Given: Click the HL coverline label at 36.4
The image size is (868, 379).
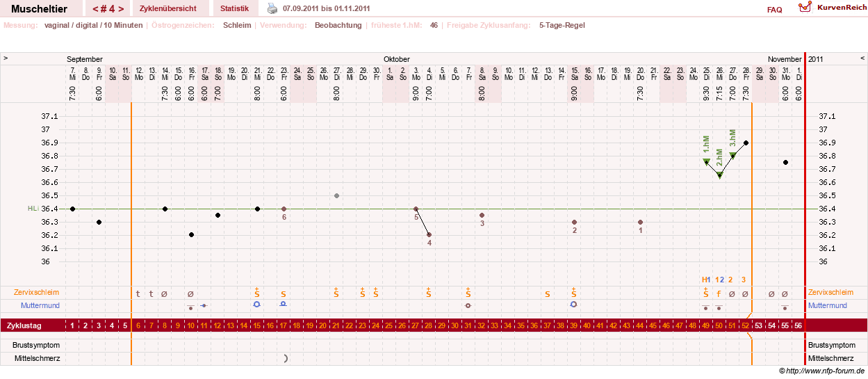Looking at the screenshot, I should (x=32, y=209).
